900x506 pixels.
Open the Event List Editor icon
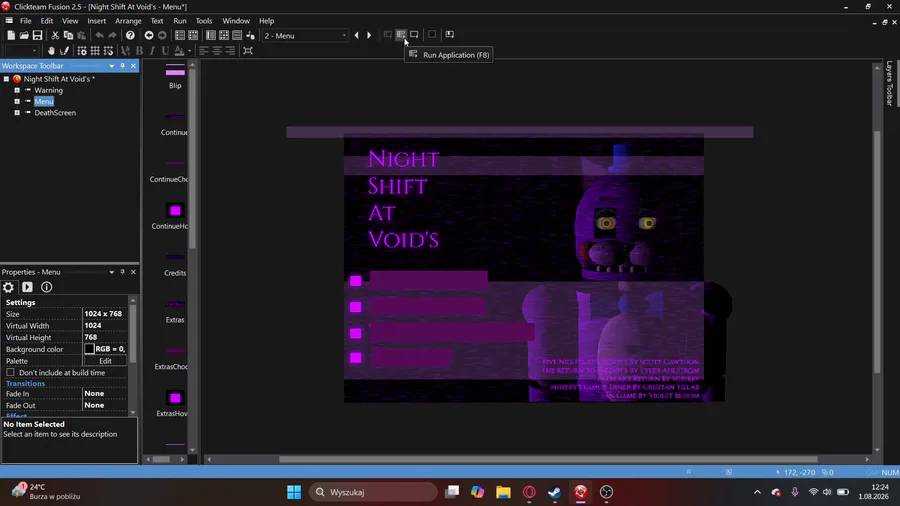click(237, 36)
